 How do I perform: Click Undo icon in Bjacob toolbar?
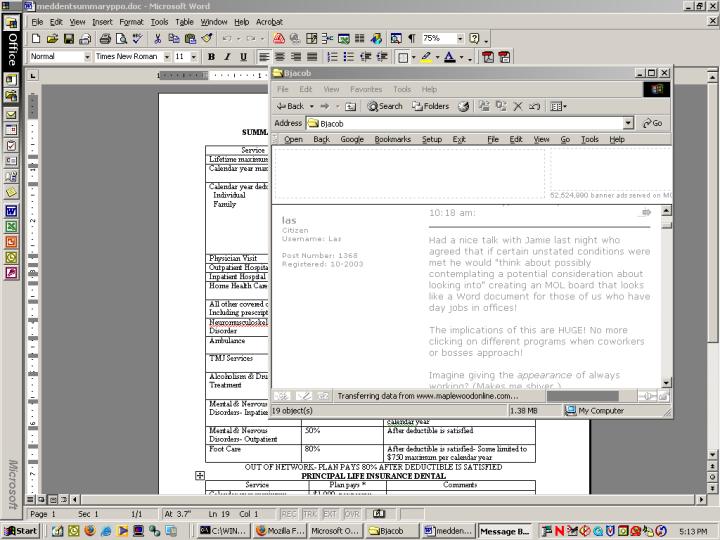click(x=534, y=107)
